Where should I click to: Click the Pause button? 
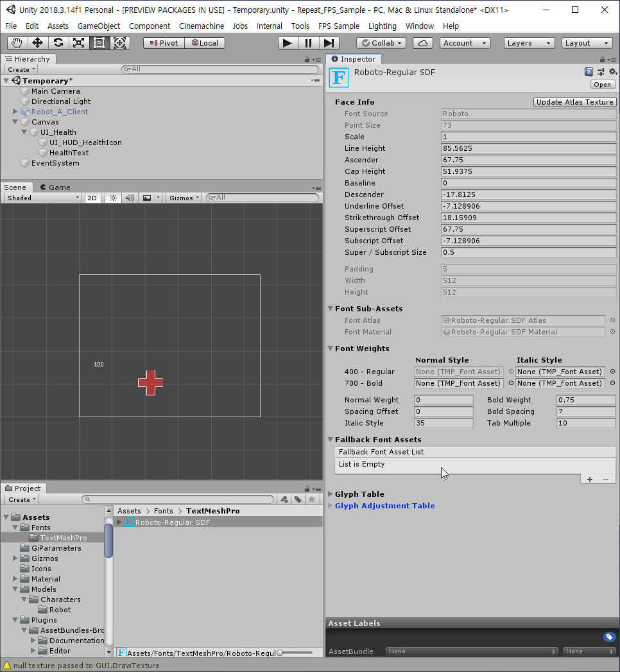click(309, 43)
